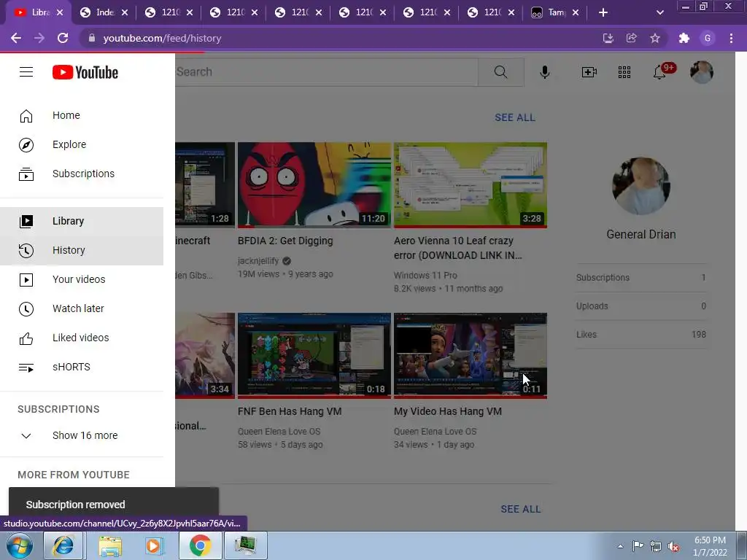Open the notifications bell

click(x=661, y=72)
